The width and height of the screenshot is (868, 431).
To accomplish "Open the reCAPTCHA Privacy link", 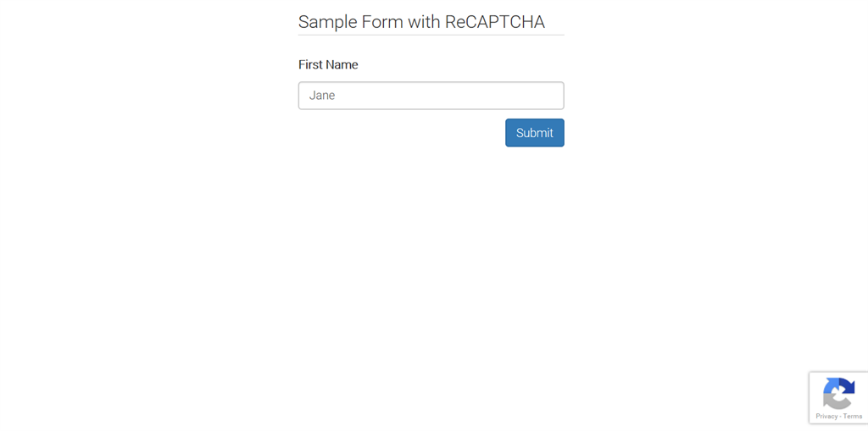I will (826, 417).
